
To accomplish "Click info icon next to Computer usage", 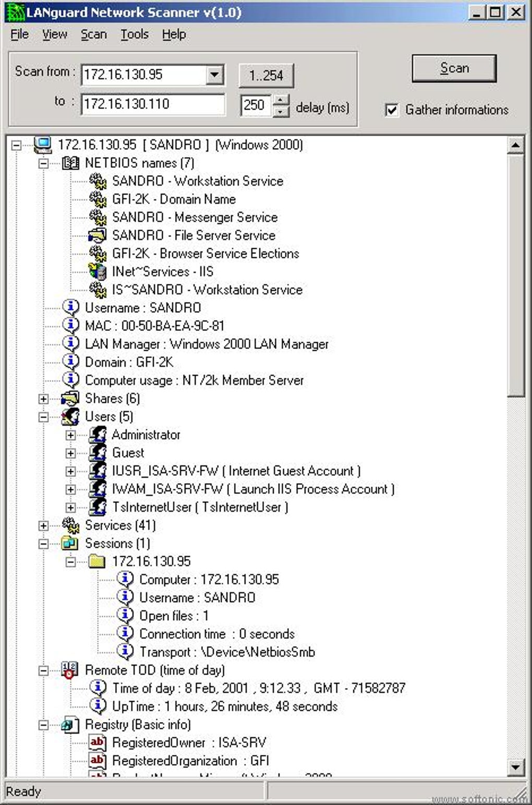I will tap(70, 380).
